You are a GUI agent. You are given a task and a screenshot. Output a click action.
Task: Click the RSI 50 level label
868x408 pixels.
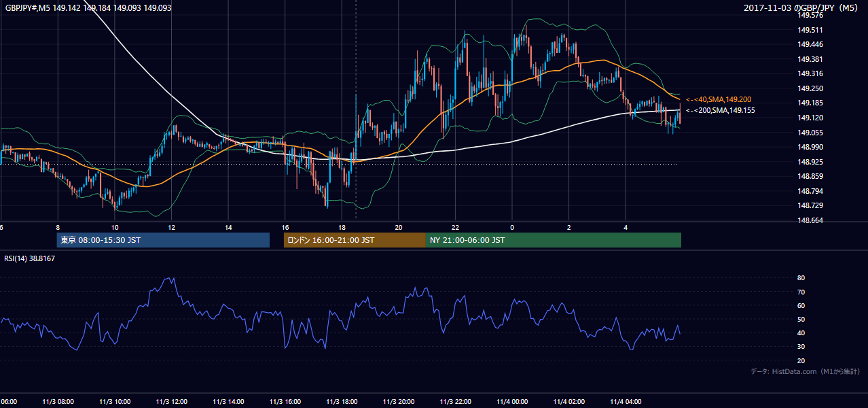coord(801,320)
